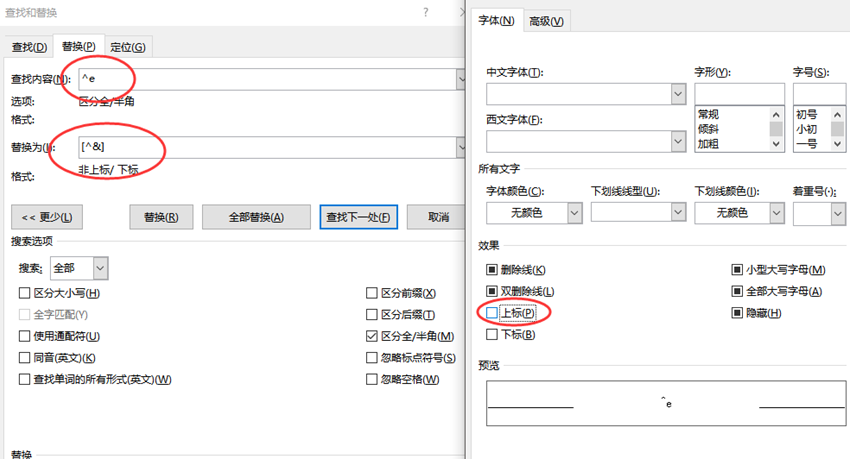The width and height of the screenshot is (850, 459).
Task: Open the 着重号 dropdown
Action: [x=838, y=214]
